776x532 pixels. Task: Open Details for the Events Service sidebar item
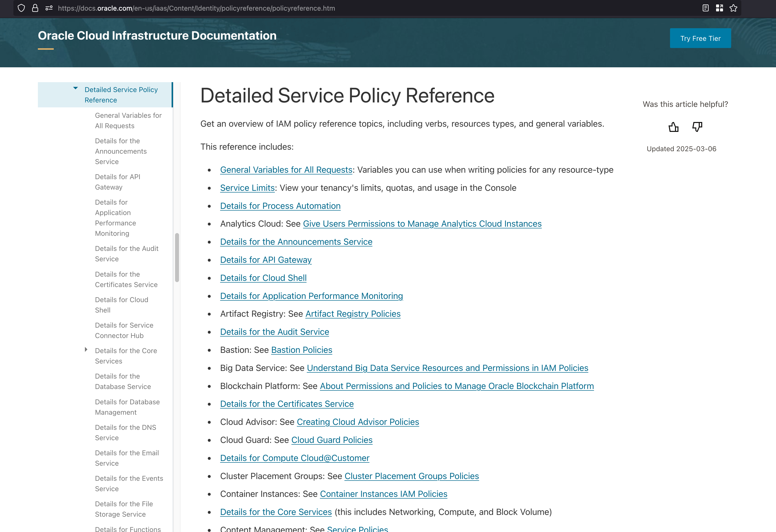pyautogui.click(x=129, y=484)
